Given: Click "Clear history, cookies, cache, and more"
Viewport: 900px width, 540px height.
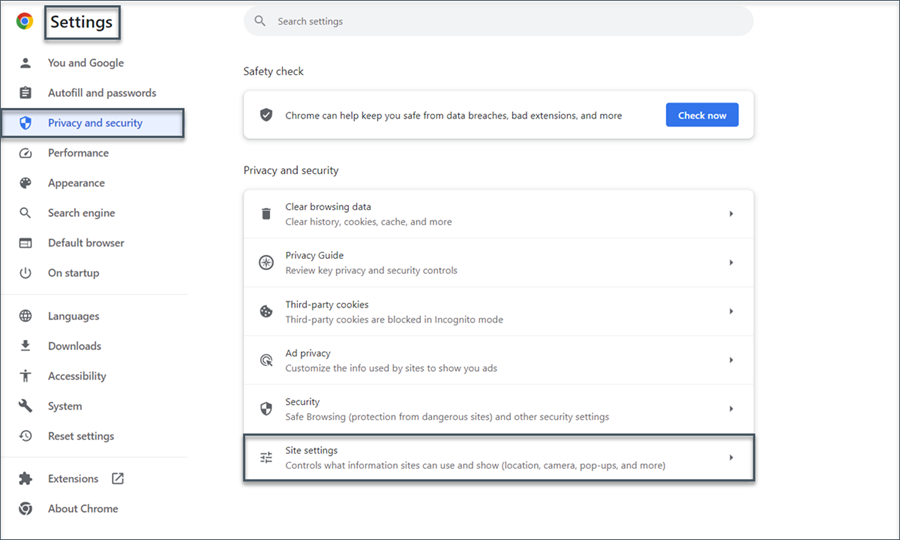Looking at the screenshot, I should [x=368, y=222].
